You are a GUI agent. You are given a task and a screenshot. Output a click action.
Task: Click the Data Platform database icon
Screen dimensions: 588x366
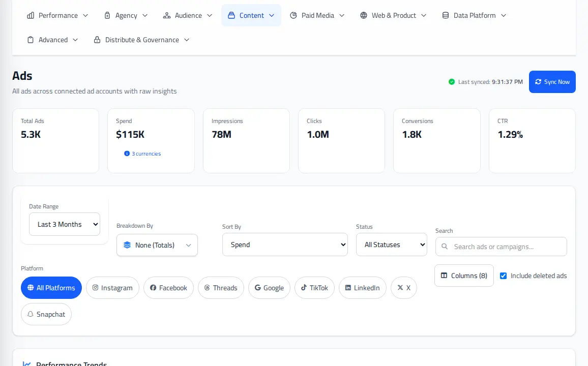tap(445, 15)
